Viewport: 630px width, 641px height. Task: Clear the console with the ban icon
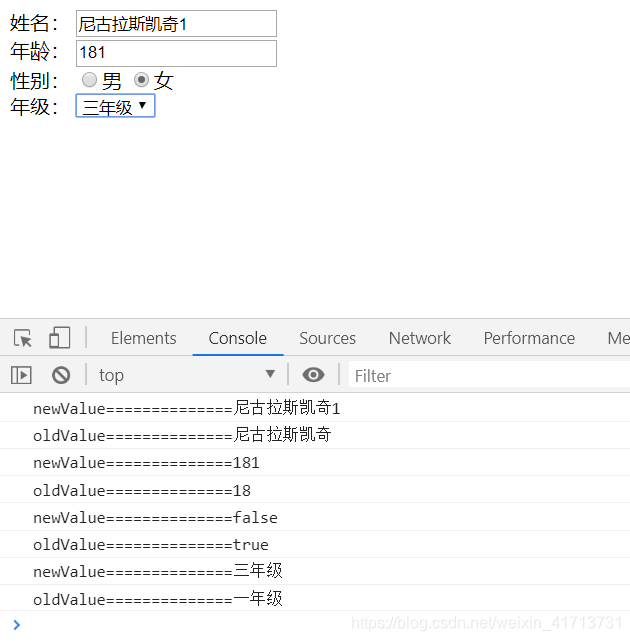(x=61, y=375)
